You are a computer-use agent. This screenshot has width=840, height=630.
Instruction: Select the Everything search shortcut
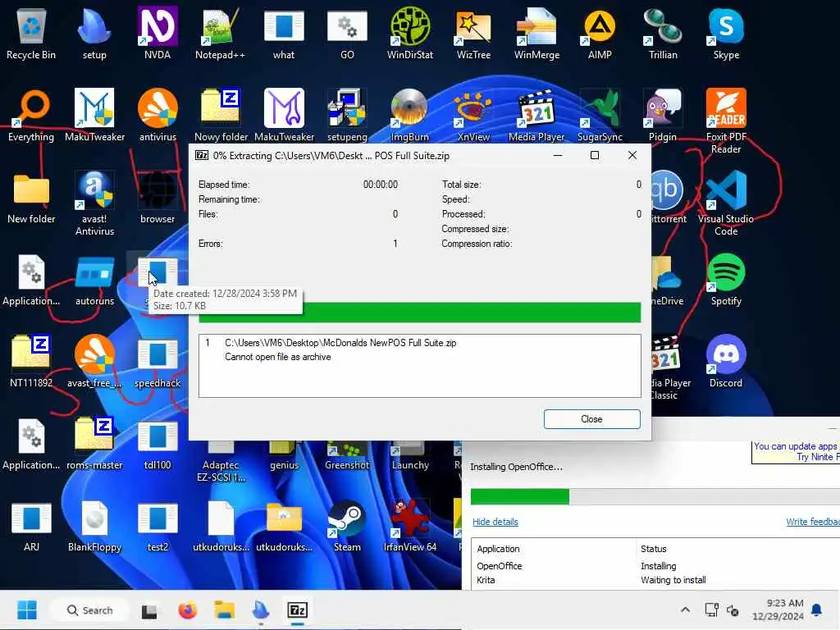(x=31, y=115)
